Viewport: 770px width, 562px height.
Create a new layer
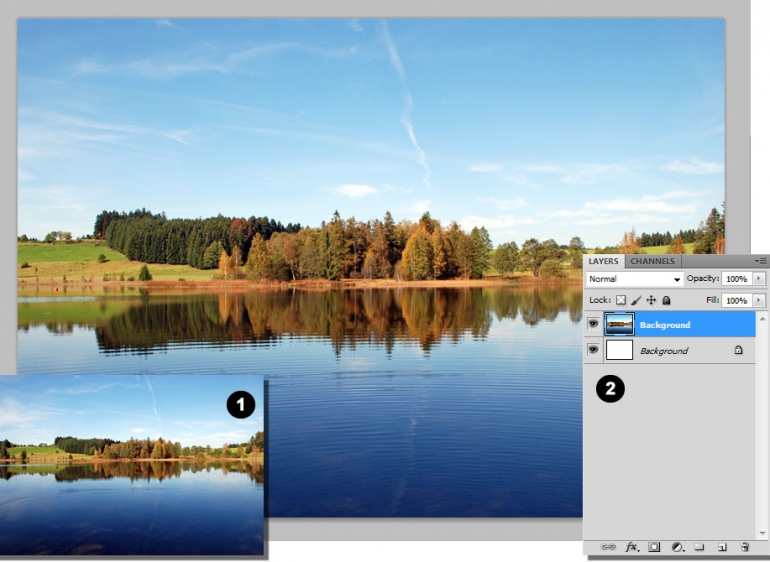click(722, 547)
